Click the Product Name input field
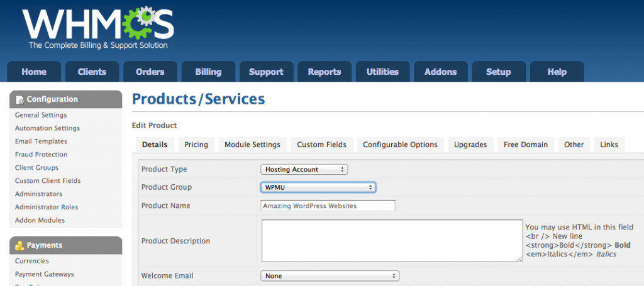Image resolution: width=644 pixels, height=286 pixels. (328, 206)
